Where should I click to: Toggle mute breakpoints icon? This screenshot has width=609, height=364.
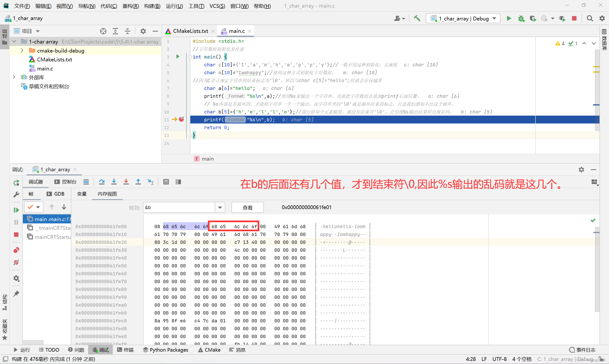coord(16,262)
